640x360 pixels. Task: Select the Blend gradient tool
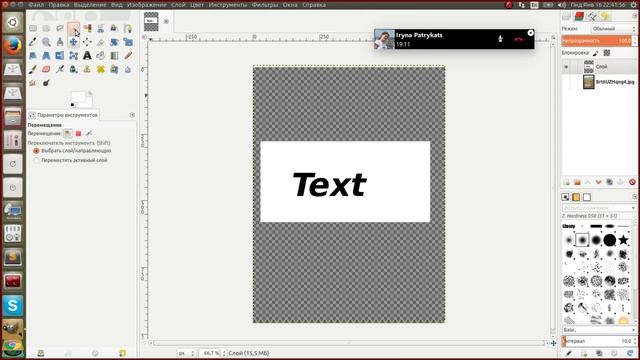point(114,56)
